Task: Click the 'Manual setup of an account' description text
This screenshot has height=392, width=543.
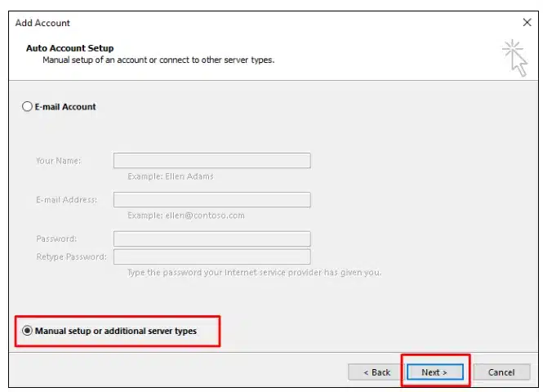Action: coord(158,60)
